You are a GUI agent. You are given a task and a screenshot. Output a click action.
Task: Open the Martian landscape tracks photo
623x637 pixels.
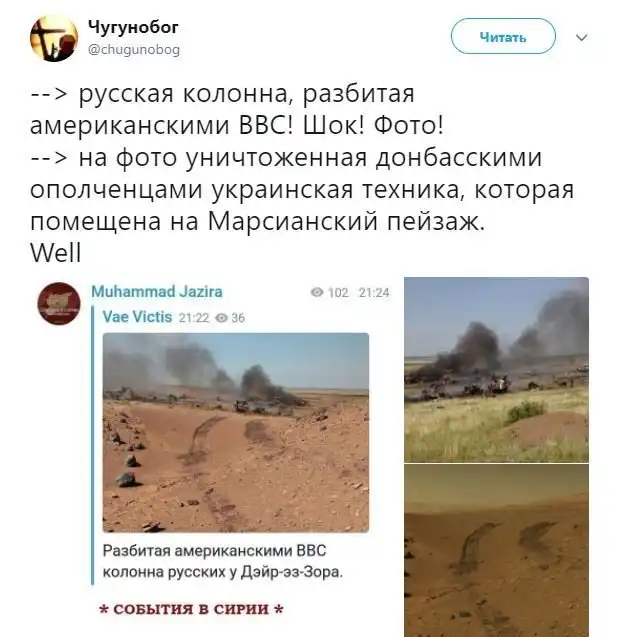pos(496,550)
